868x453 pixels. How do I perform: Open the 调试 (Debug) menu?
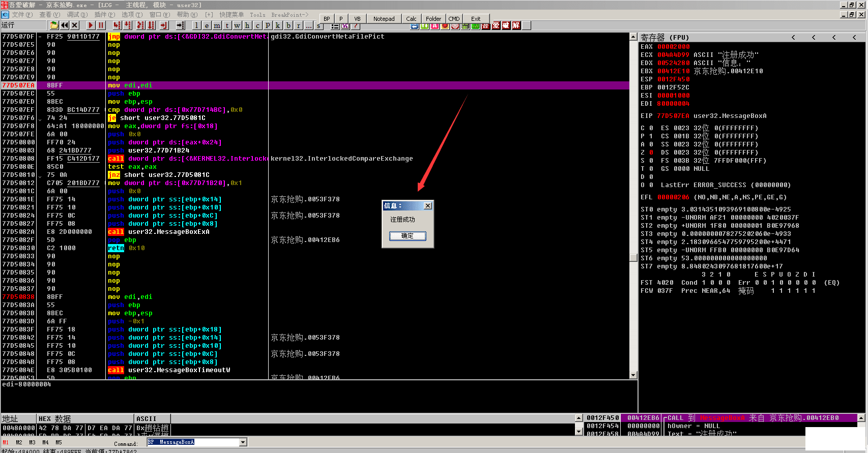(76, 15)
